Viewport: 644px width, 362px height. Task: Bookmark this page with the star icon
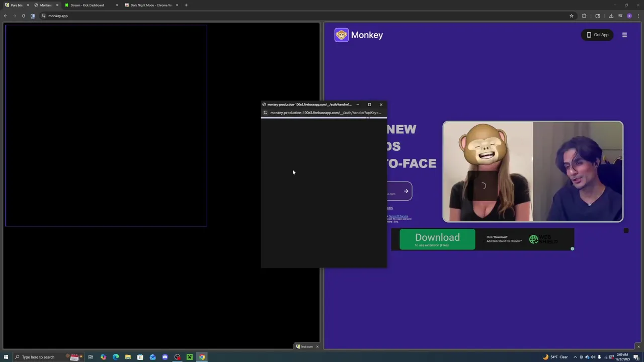pos(572,16)
